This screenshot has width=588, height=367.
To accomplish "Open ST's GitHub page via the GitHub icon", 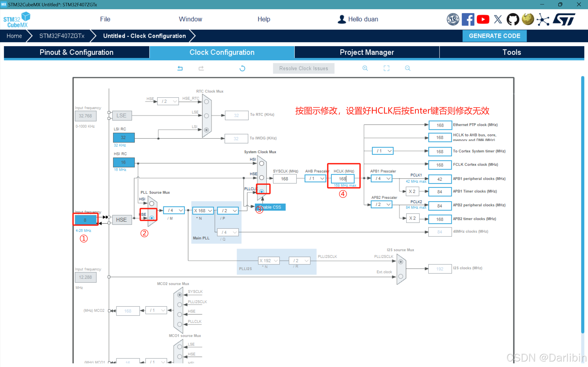I will tap(513, 19).
